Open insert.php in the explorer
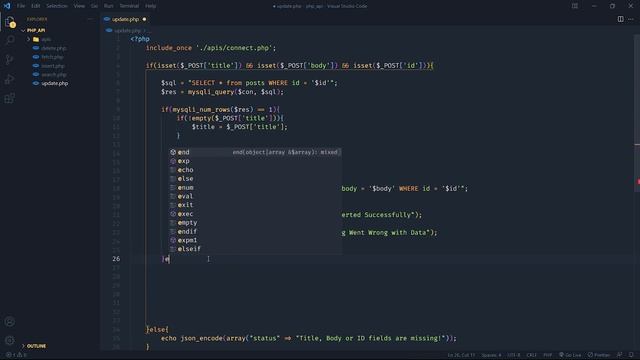Screen dimensions: 640x360 tap(53, 66)
